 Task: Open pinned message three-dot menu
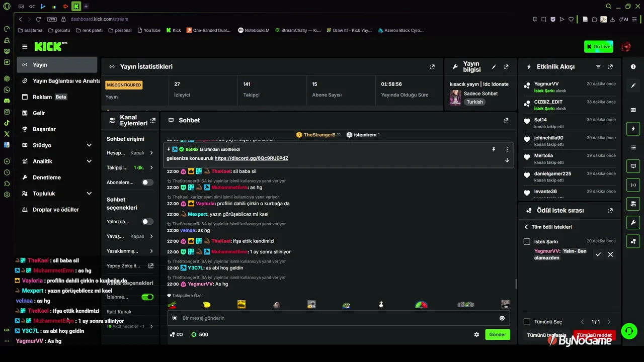tap(507, 149)
